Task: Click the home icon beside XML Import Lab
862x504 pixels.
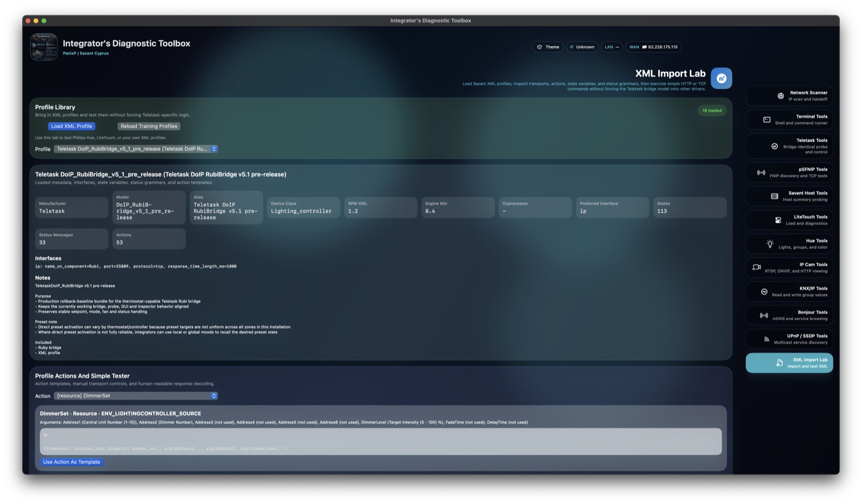Action: coord(721,78)
